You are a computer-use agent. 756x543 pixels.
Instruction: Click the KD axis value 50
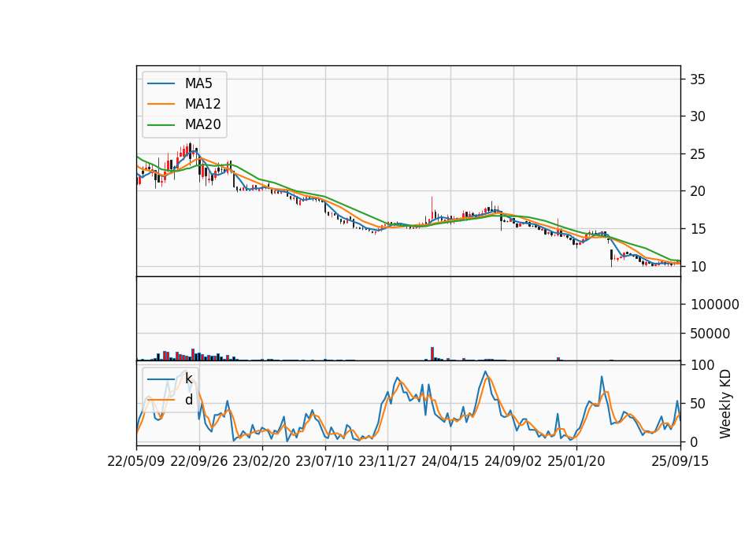[x=699, y=403]
